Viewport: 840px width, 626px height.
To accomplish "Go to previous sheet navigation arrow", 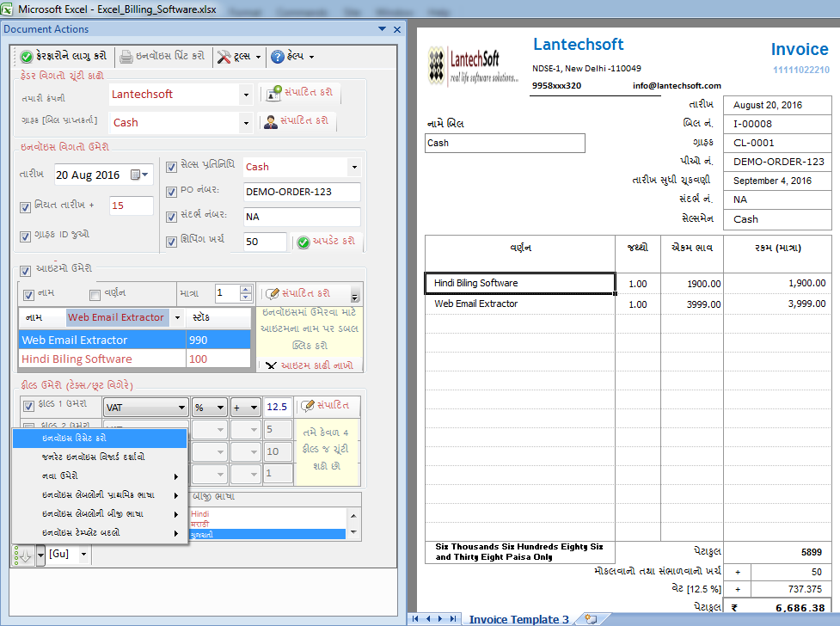I will 428,618.
